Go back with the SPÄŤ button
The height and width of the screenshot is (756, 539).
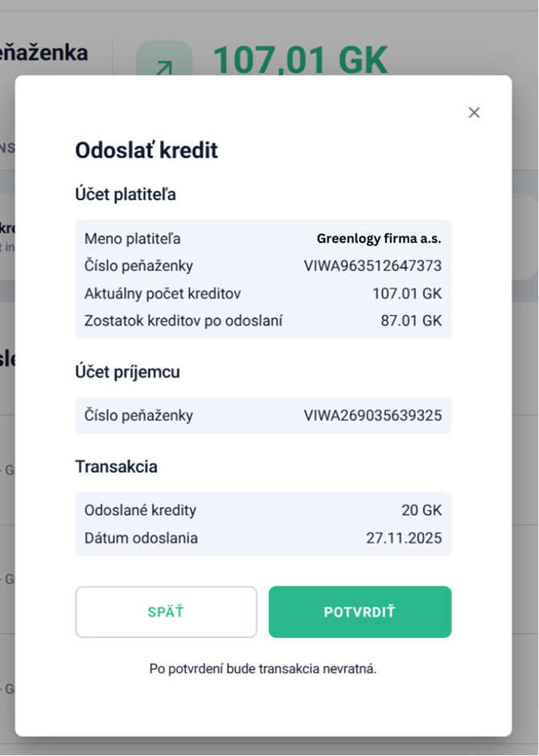click(166, 612)
